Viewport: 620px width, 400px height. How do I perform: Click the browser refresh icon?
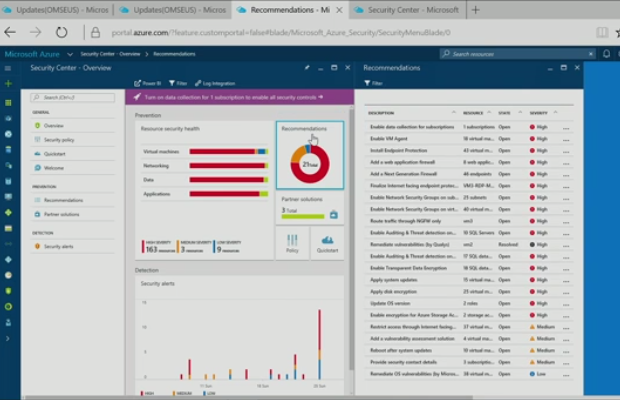point(62,31)
